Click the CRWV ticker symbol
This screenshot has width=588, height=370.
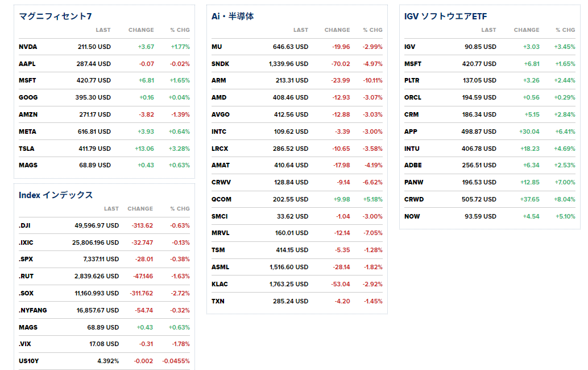[x=221, y=182]
